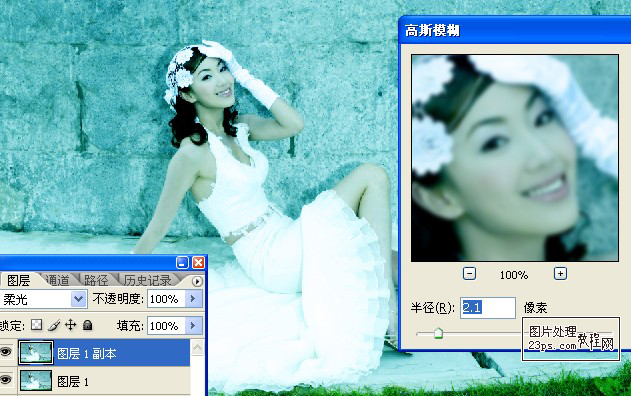Click the 图层 1 layer thumbnail
This screenshot has height=396, width=631.
pyautogui.click(x=35, y=380)
